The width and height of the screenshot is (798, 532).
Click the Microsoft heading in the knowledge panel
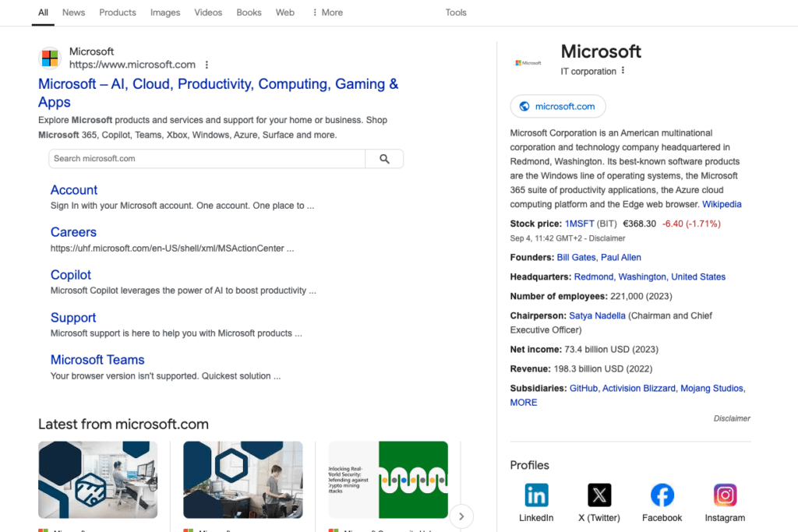pos(601,51)
